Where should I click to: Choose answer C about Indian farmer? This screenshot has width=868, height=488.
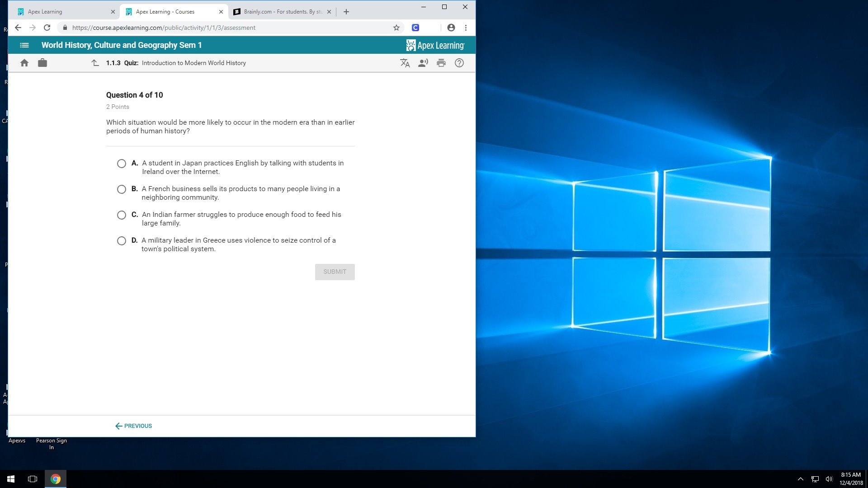pyautogui.click(x=122, y=215)
